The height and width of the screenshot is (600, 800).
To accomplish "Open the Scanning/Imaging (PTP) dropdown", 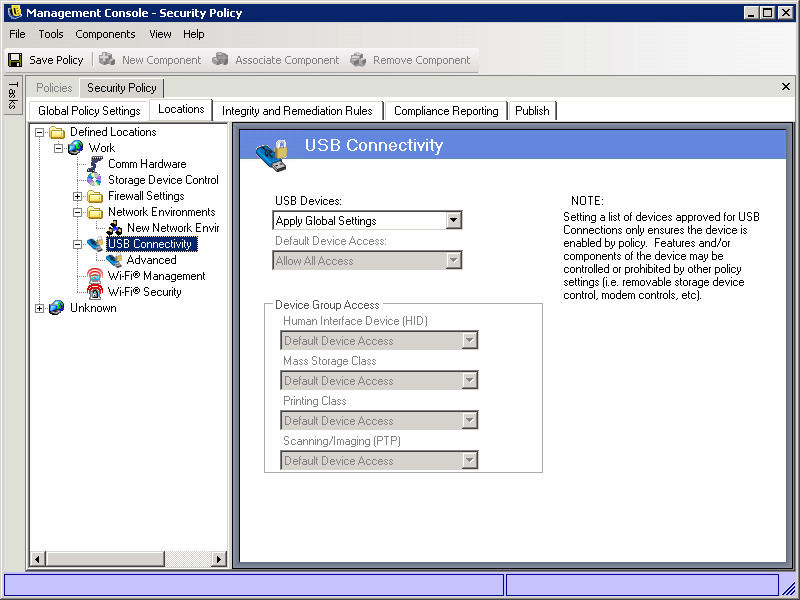I will tap(469, 460).
